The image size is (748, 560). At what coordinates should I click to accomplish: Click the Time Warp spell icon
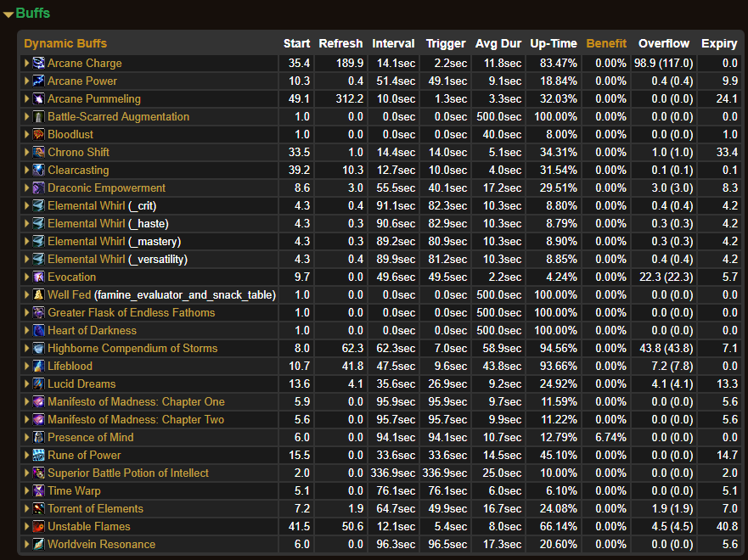point(39,491)
